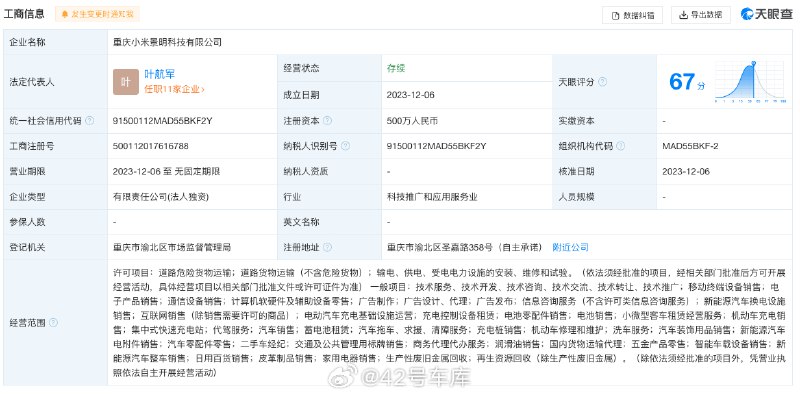Click help icon next to 纳税人识别号

click(345, 146)
